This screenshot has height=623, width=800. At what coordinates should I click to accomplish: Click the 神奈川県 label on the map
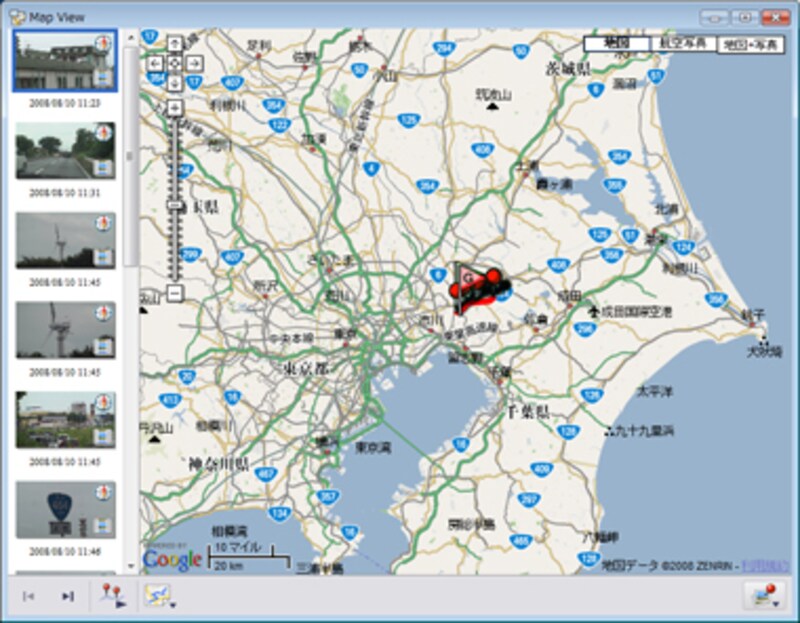pos(218,464)
